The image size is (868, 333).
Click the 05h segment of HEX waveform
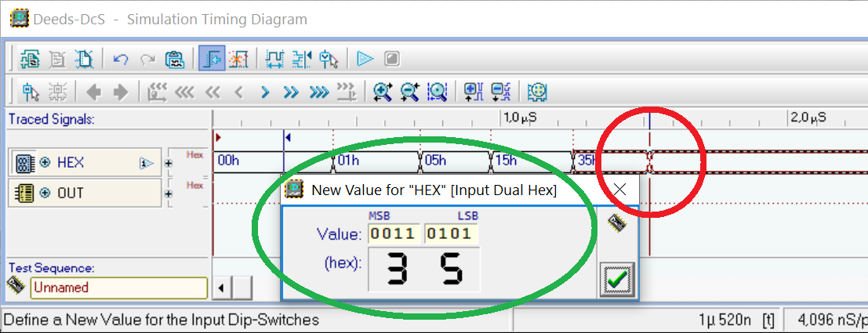(x=456, y=161)
